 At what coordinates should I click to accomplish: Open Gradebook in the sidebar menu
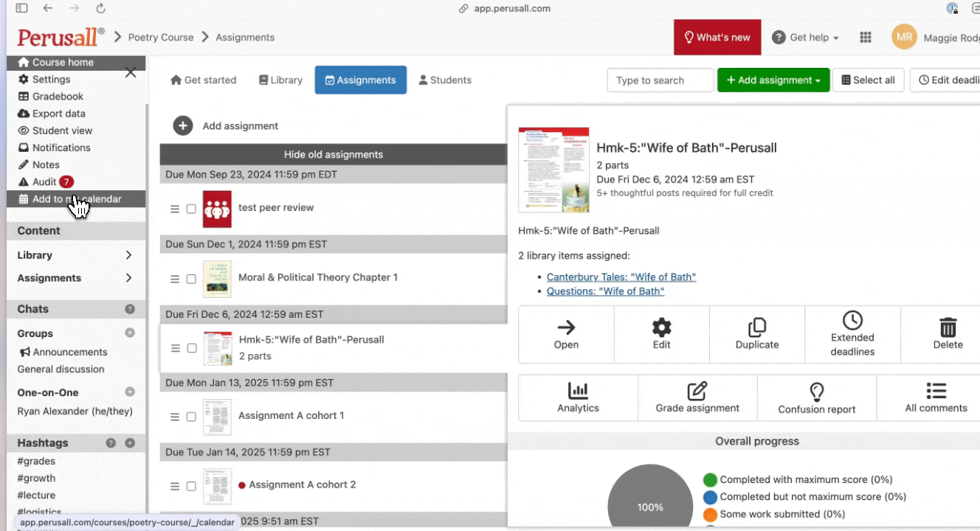click(x=58, y=97)
